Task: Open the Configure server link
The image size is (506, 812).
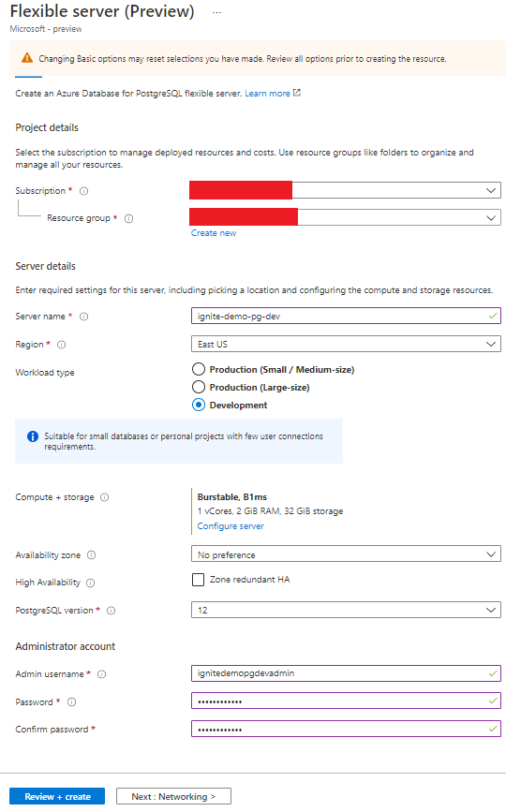Action: click(x=231, y=526)
